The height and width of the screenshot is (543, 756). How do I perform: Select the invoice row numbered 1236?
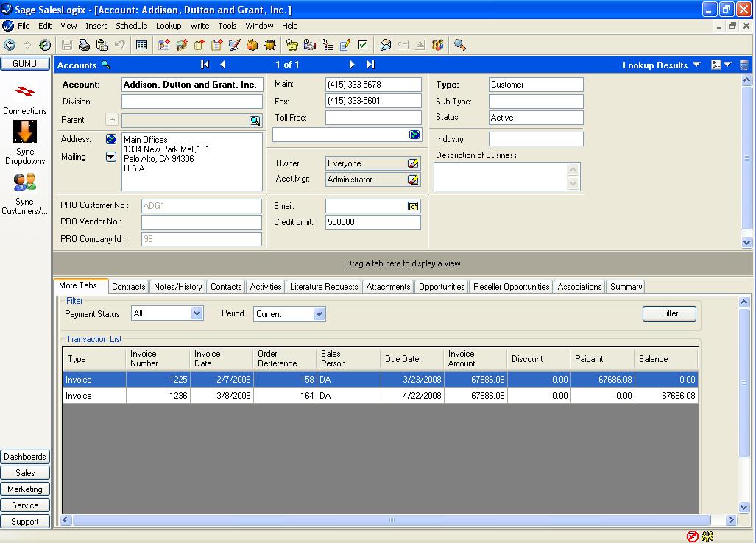[x=380, y=396]
